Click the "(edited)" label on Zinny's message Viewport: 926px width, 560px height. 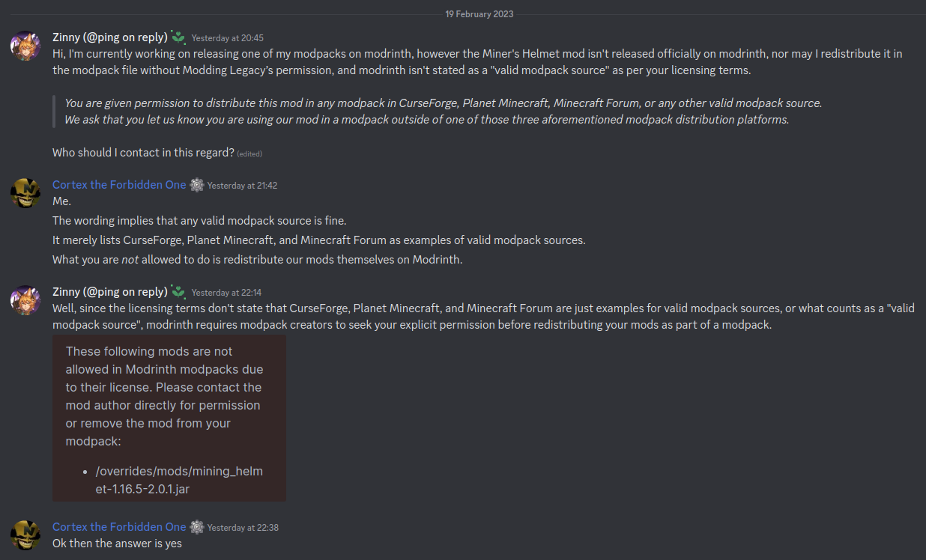click(249, 153)
